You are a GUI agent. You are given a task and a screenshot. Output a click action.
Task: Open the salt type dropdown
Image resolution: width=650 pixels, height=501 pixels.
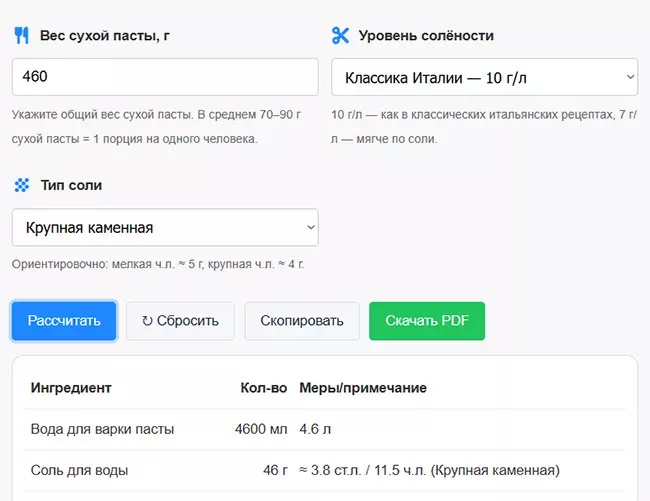pos(165,228)
